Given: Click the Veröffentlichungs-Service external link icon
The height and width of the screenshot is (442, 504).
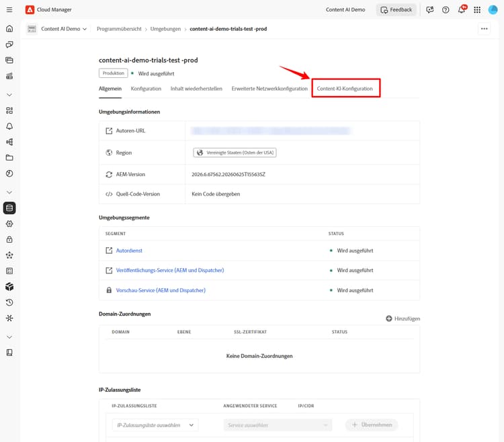Looking at the screenshot, I should (x=109, y=271).
